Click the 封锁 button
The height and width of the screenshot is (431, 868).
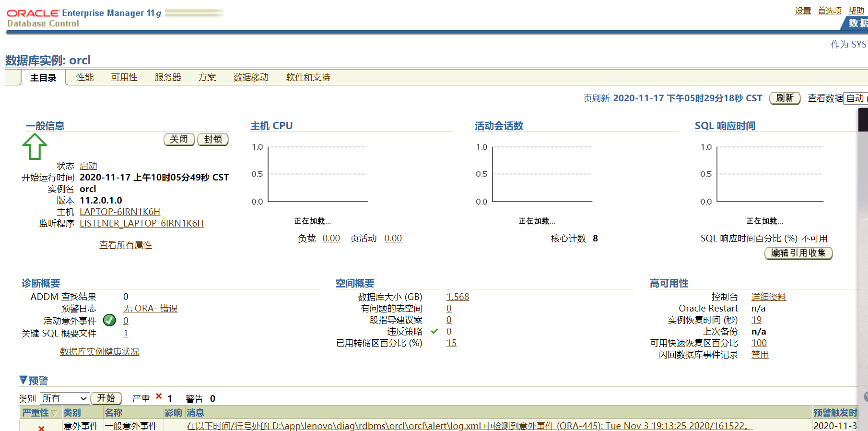coord(213,139)
